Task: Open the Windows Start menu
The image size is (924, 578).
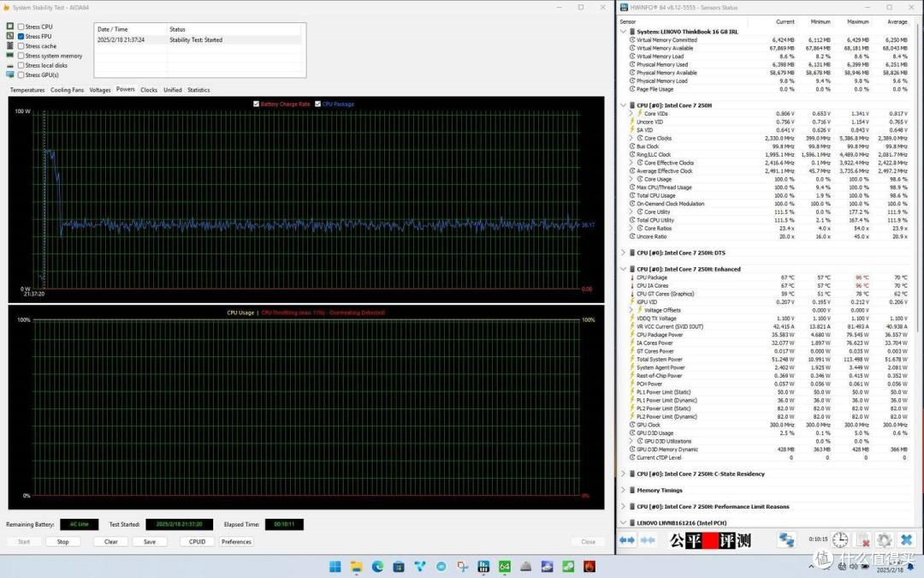Action: 335,567
